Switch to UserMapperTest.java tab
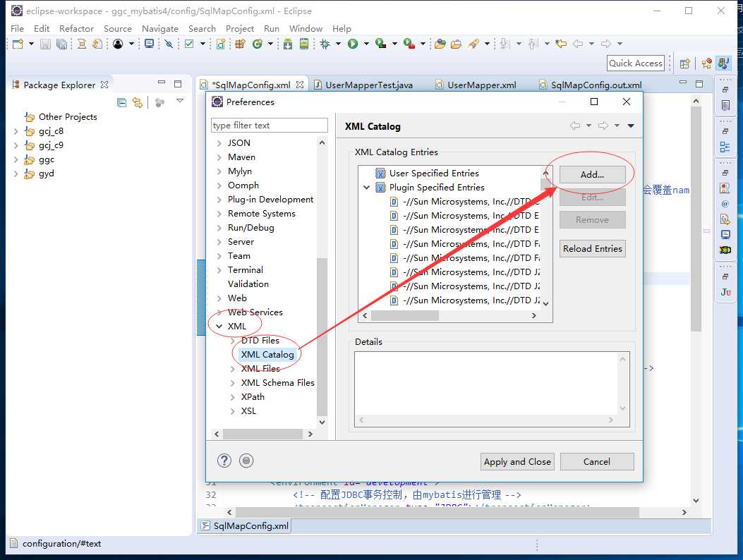Image resolution: width=743 pixels, height=560 pixels. (x=363, y=85)
